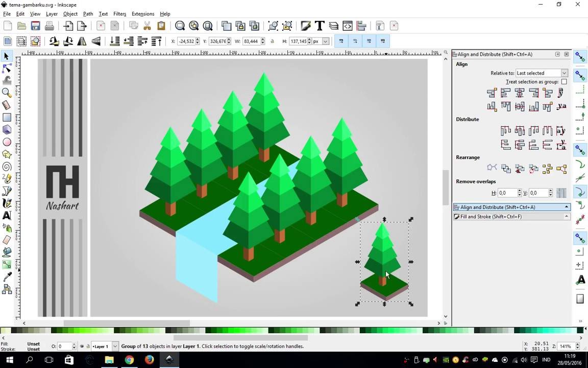Switch to Fill and Stroke panel tab
The image size is (588, 368).
coord(512,216)
